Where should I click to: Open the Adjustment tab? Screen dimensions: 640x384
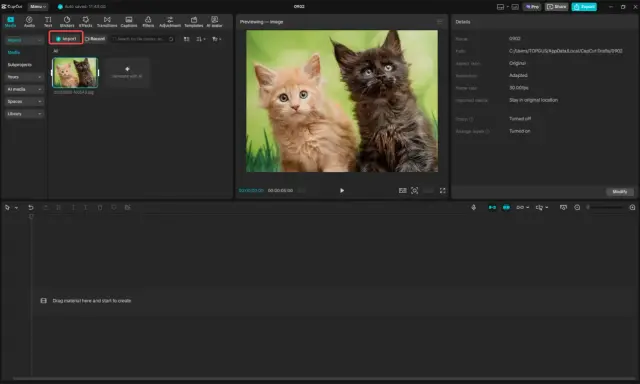point(170,22)
